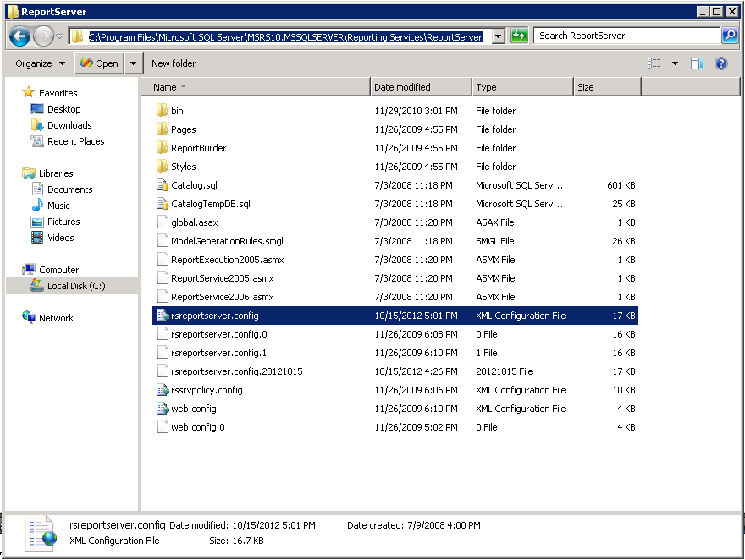Select Computer in navigation pane
The height and width of the screenshot is (560, 745).
click(59, 270)
